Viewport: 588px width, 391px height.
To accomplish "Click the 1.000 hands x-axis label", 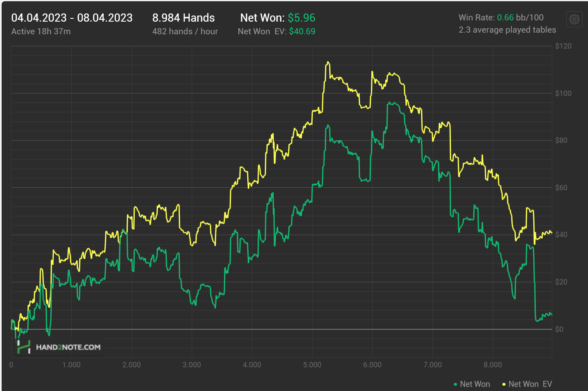I will (x=71, y=365).
